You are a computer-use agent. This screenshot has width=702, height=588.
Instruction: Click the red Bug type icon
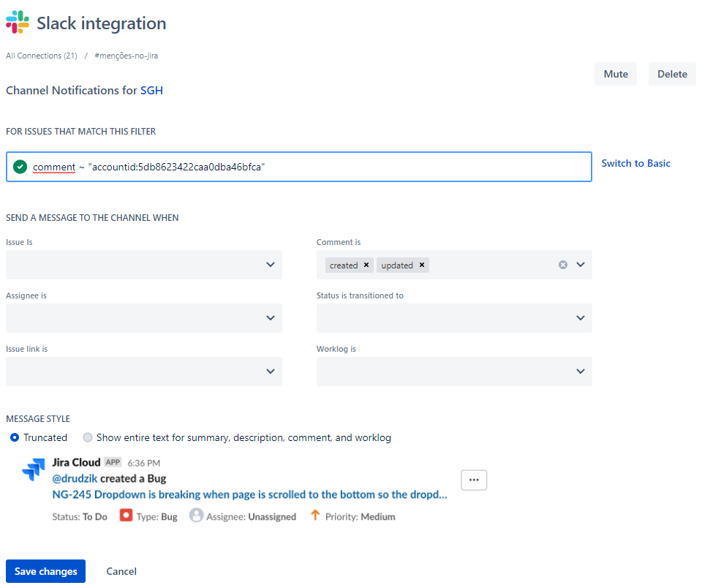coord(126,516)
